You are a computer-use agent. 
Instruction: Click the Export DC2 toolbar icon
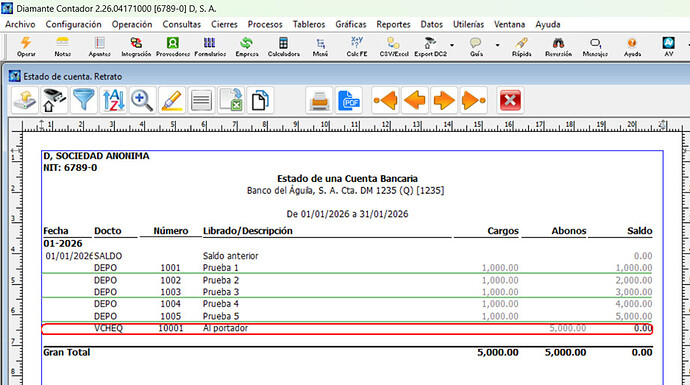pyautogui.click(x=430, y=47)
